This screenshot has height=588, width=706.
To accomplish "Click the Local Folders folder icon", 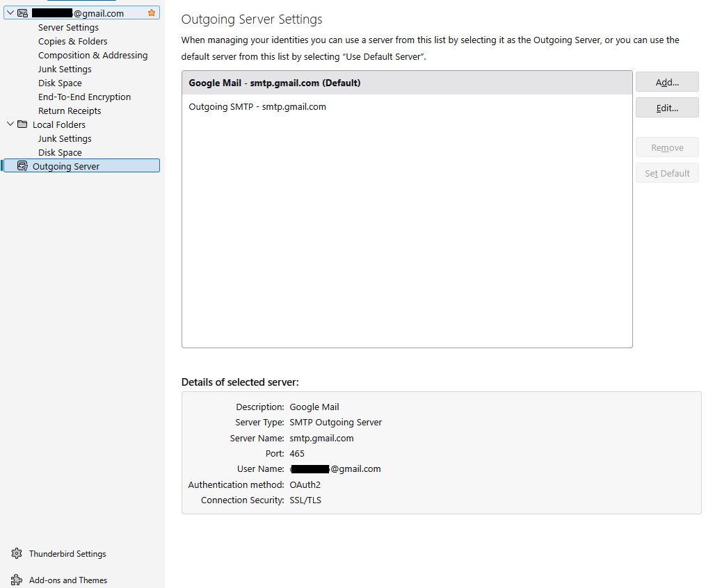I will (x=22, y=124).
